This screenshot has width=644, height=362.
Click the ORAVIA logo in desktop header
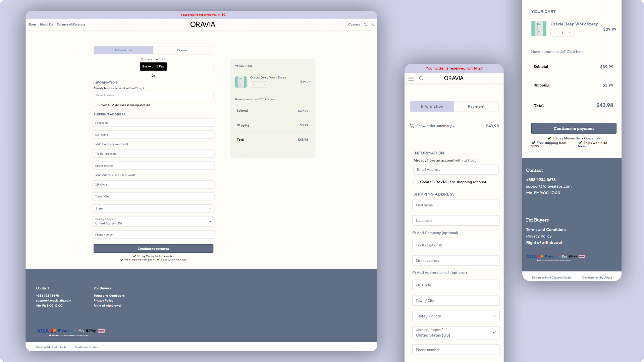tap(203, 24)
